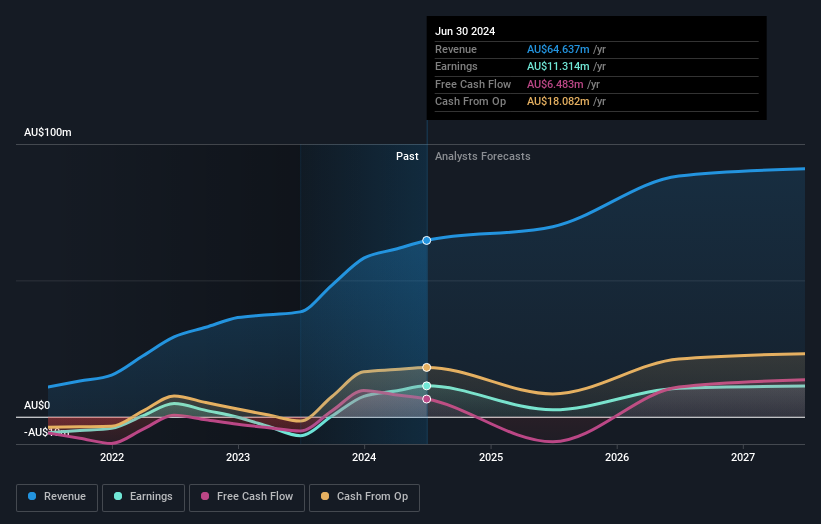Click the 2027 x-axis label
This screenshot has height=524, width=821.
[x=743, y=458]
